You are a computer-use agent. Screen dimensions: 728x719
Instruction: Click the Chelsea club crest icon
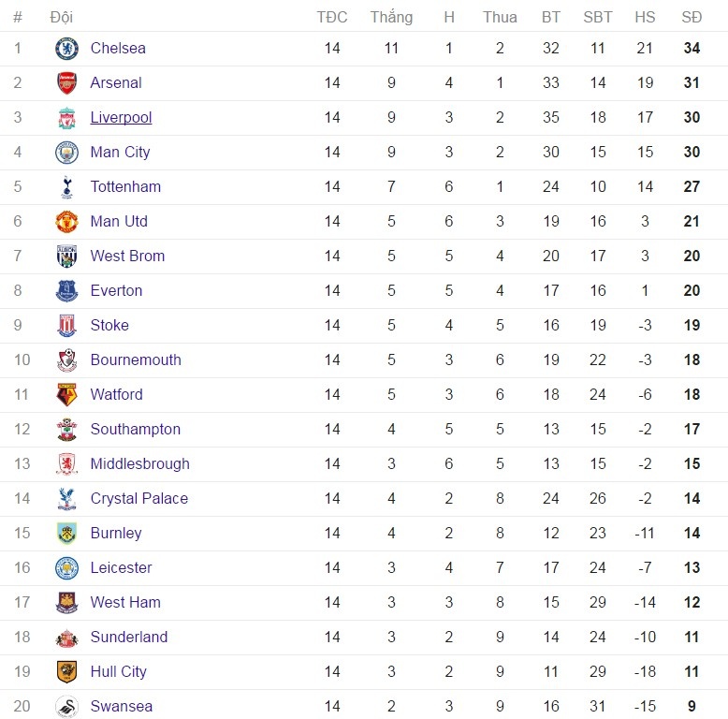coord(66,49)
